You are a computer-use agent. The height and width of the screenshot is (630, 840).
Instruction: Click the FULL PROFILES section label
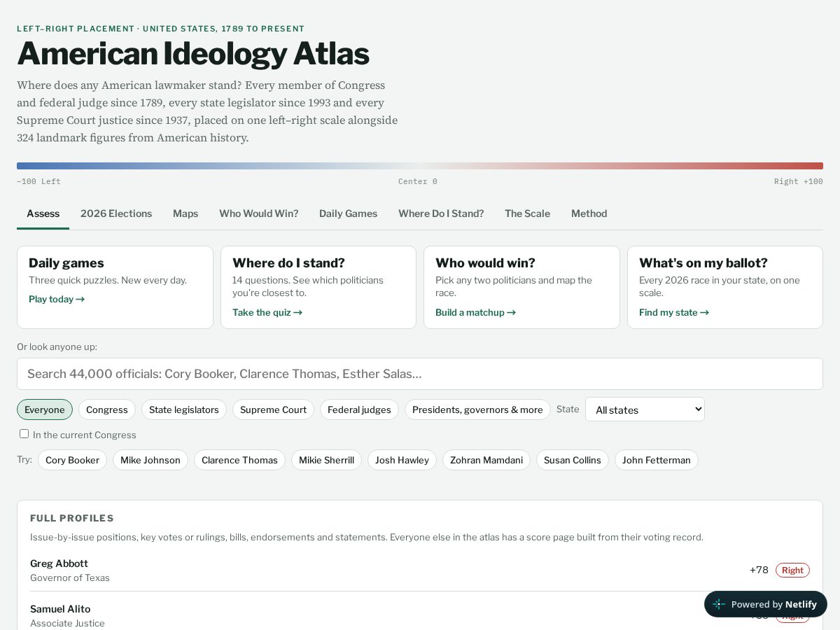72,518
